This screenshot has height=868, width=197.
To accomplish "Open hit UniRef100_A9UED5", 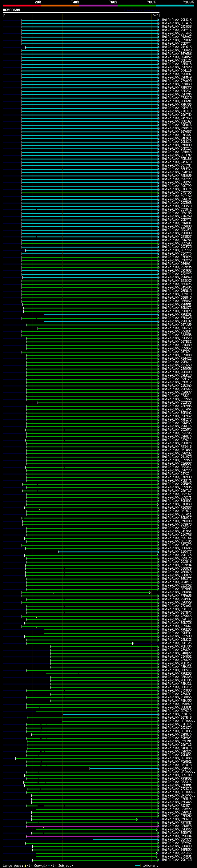I will [x=176, y=629].
